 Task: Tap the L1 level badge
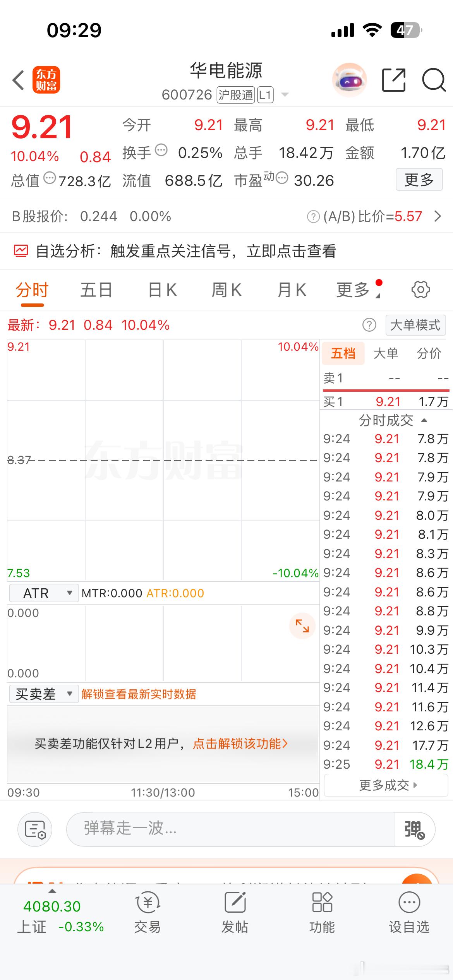[265, 95]
